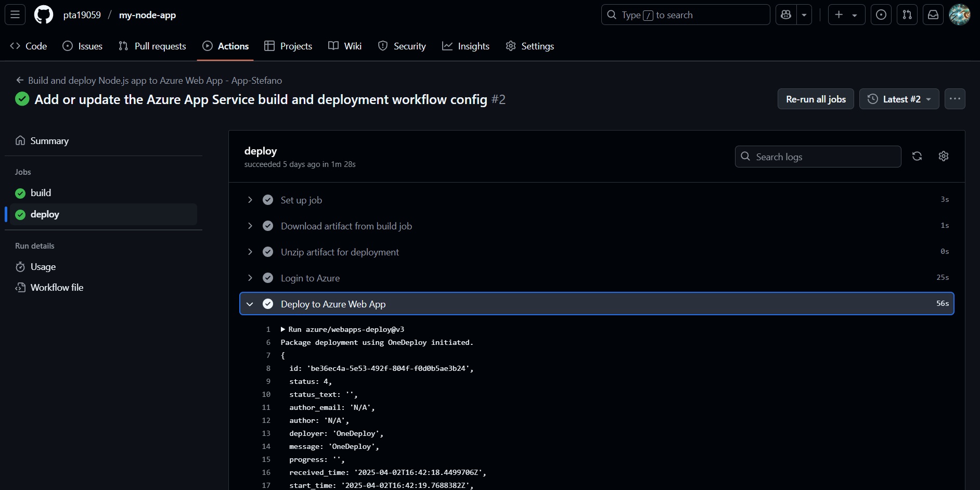This screenshot has width=980, height=490.
Task: Click into the Search logs field
Action: 818,157
